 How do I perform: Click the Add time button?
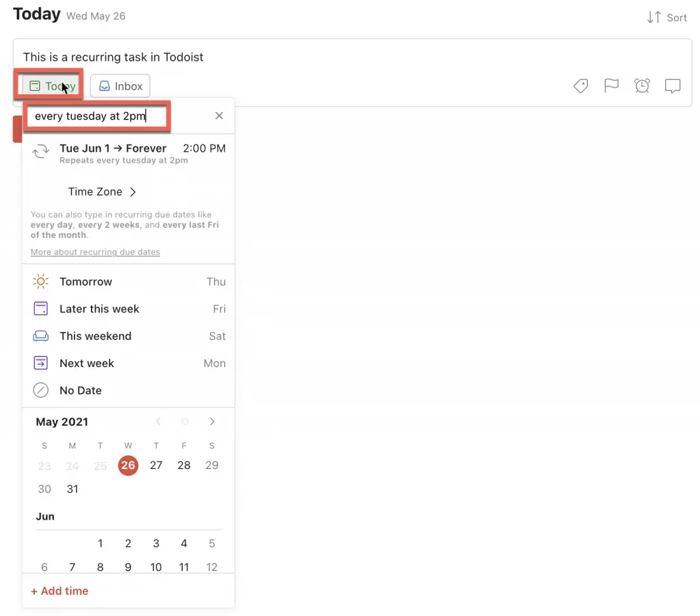tap(59, 591)
